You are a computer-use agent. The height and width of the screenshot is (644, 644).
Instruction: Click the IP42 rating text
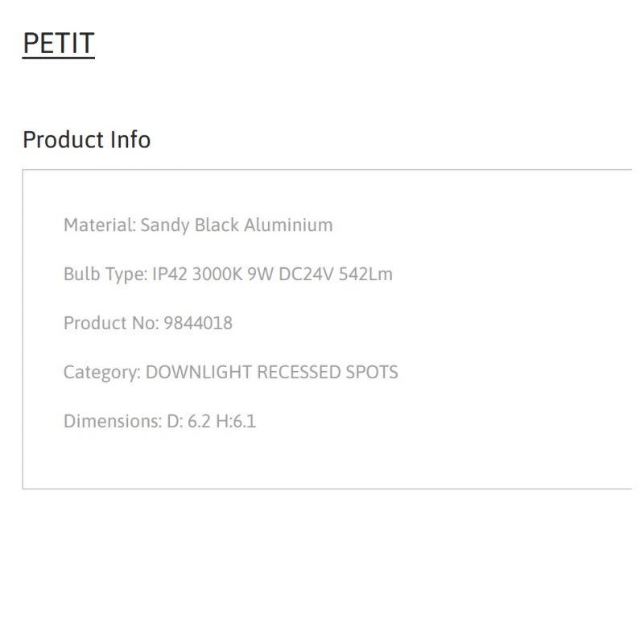tap(171, 274)
